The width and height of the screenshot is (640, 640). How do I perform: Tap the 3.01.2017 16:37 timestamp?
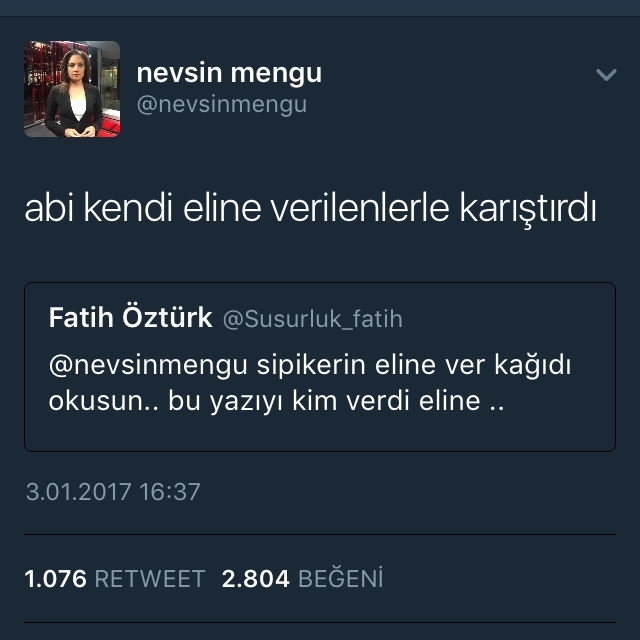pos(113,491)
